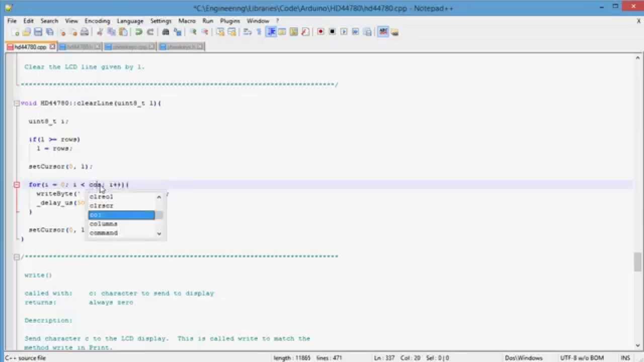Click the Zoom In toolbar icon
The width and height of the screenshot is (644, 362).
pos(193,32)
